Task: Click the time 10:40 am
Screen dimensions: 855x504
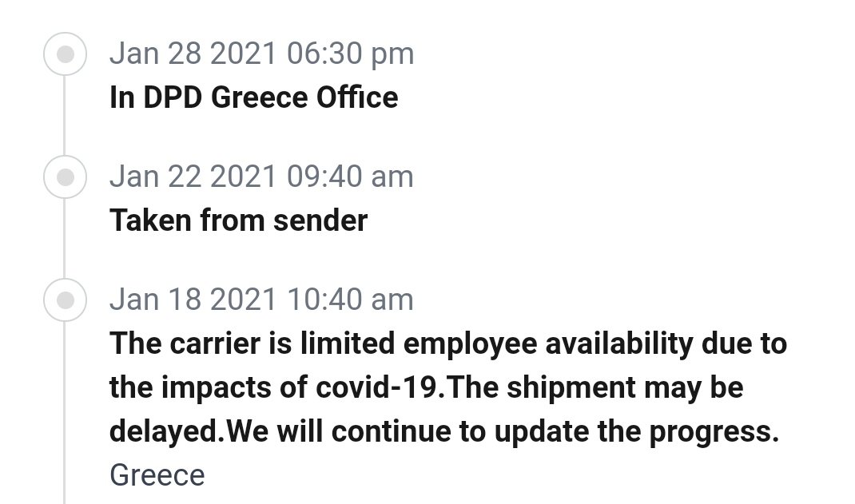Action: (351, 300)
